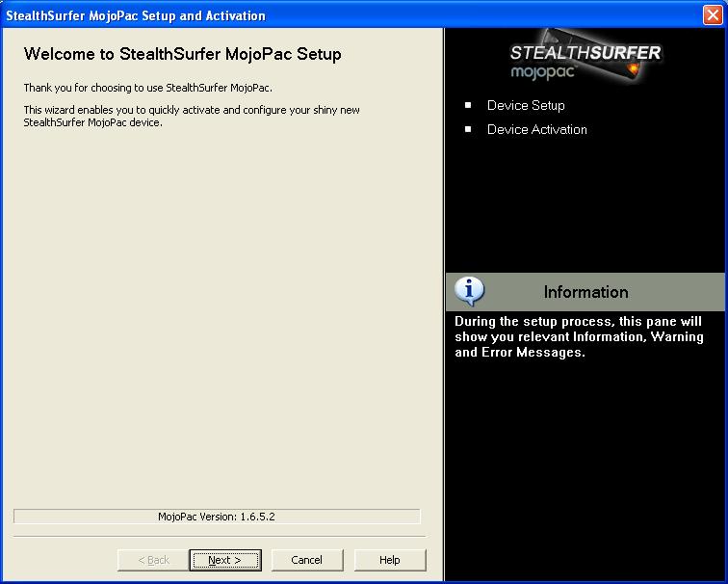728x584 pixels.
Task: Click the window title bar text
Action: [136, 15]
